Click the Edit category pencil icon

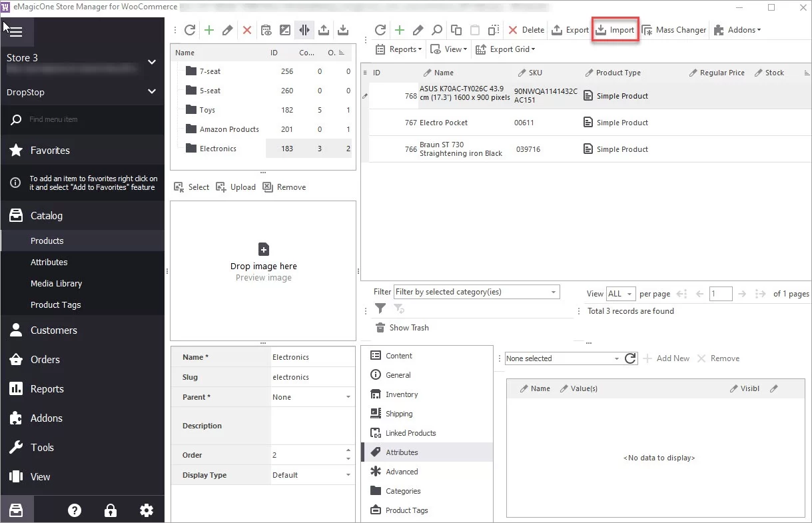226,29
